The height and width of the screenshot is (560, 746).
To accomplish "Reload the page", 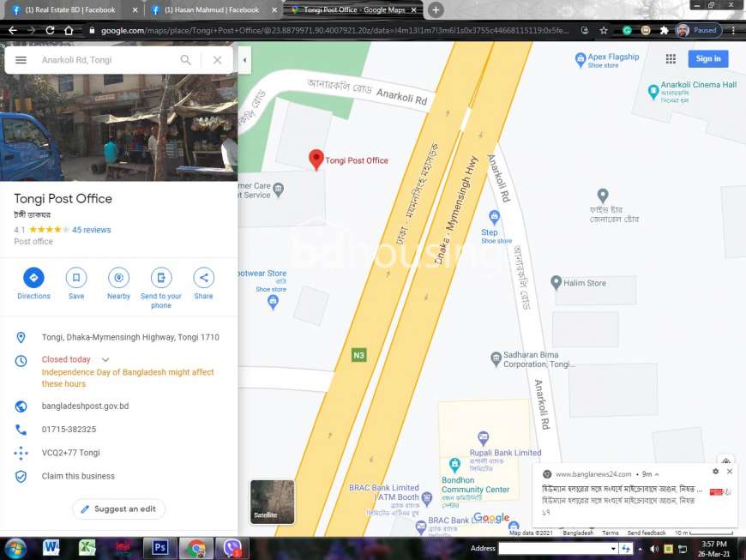I will click(50, 31).
